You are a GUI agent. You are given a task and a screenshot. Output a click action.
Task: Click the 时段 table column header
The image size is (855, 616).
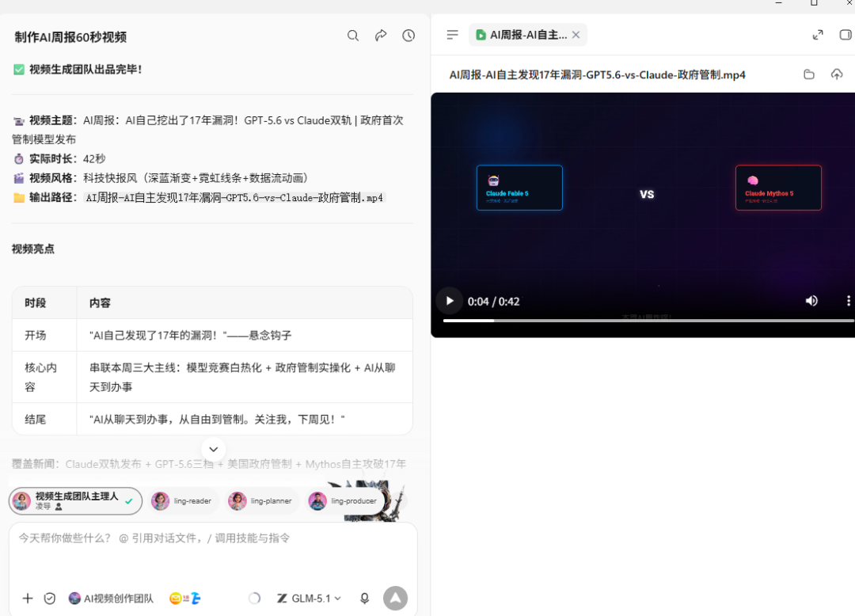tap(36, 302)
